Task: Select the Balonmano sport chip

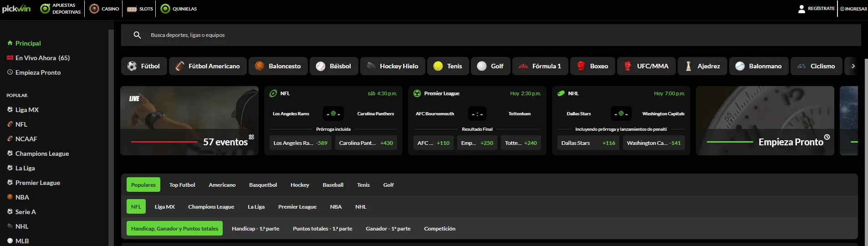Action: 759,66
